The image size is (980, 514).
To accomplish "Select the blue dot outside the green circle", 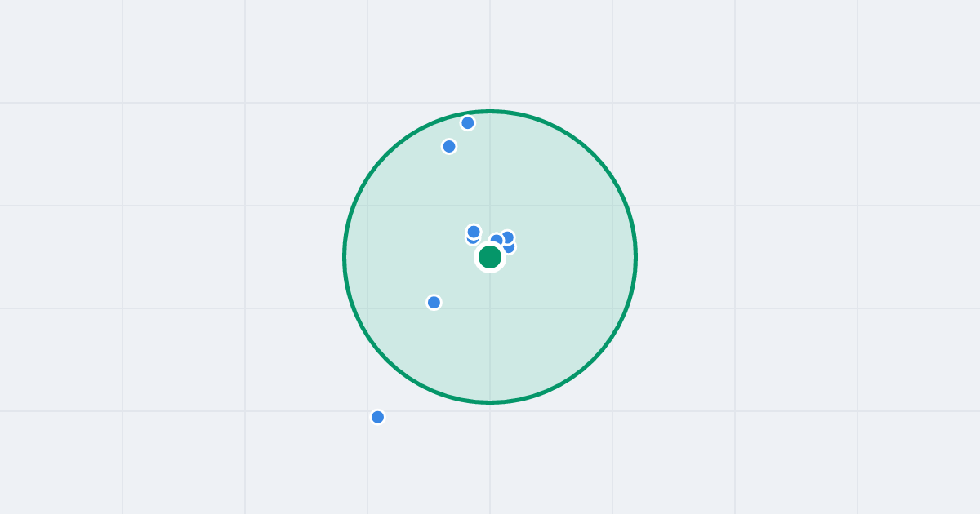I will tap(377, 417).
